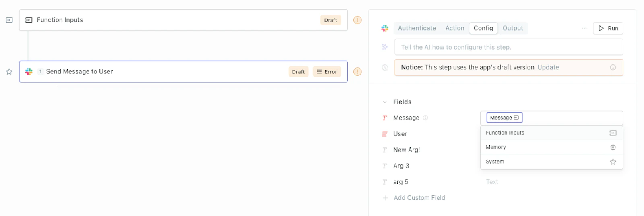Viewport: 644px width, 216px height.
Task: Click the AI sparkle icon beside prompt field
Action: (385, 47)
